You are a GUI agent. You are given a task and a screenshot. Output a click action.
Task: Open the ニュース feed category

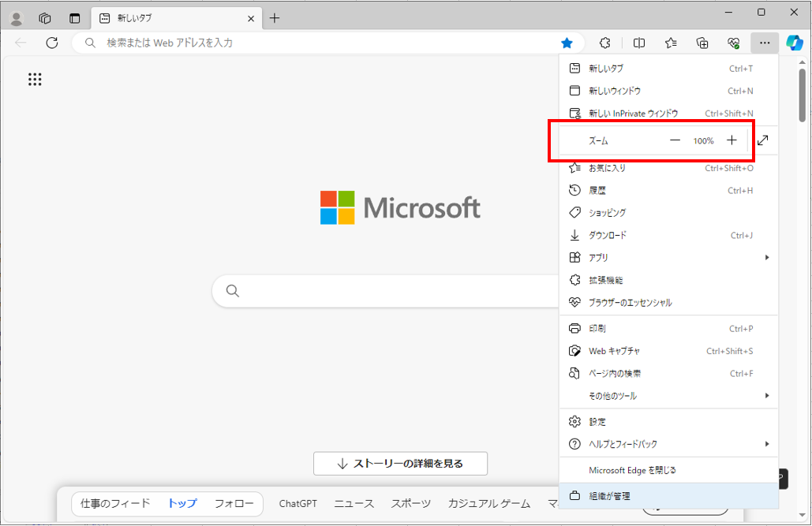click(x=354, y=503)
